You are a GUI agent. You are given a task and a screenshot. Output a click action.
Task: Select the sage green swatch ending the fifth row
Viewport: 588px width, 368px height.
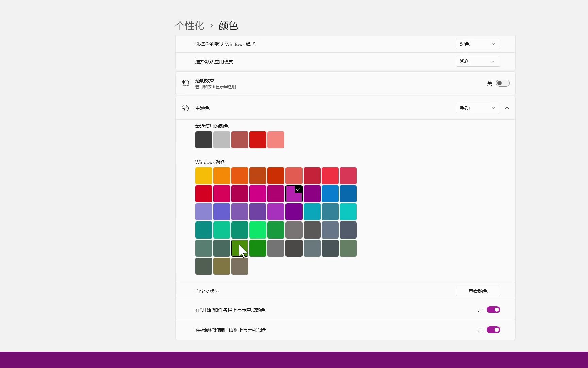(x=348, y=248)
